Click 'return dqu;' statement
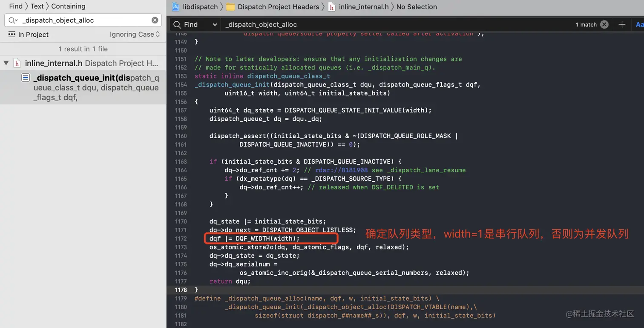644x328 pixels. tap(230, 281)
